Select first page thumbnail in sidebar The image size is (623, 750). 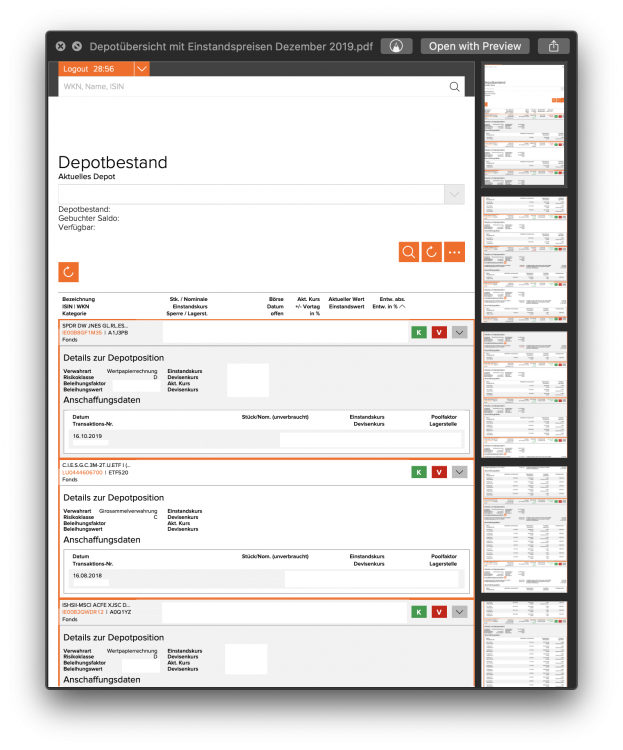point(524,125)
